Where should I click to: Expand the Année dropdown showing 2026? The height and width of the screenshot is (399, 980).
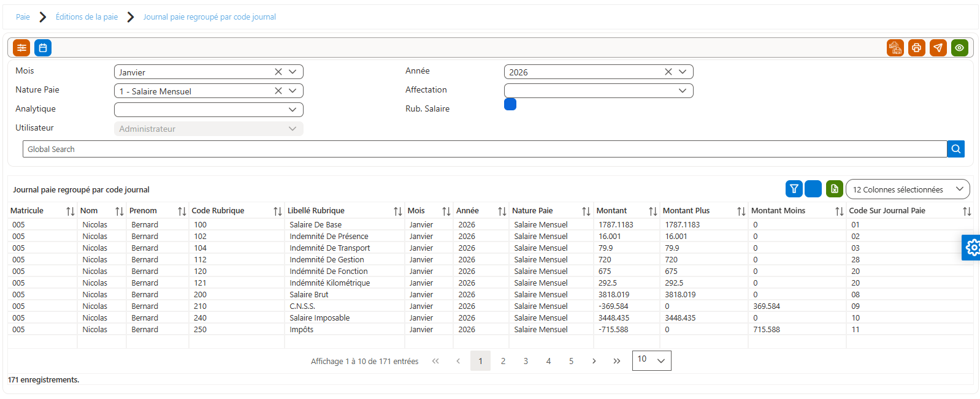pyautogui.click(x=683, y=72)
